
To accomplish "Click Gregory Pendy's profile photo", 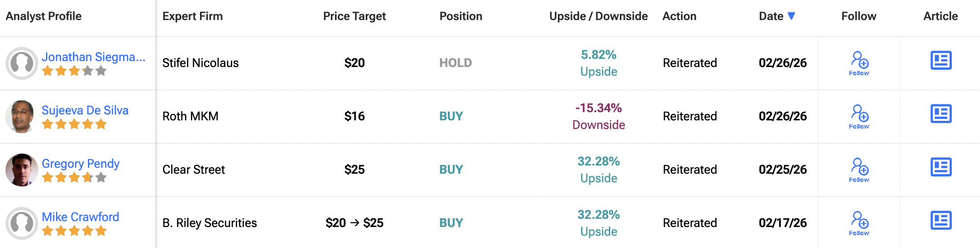I will point(21,170).
